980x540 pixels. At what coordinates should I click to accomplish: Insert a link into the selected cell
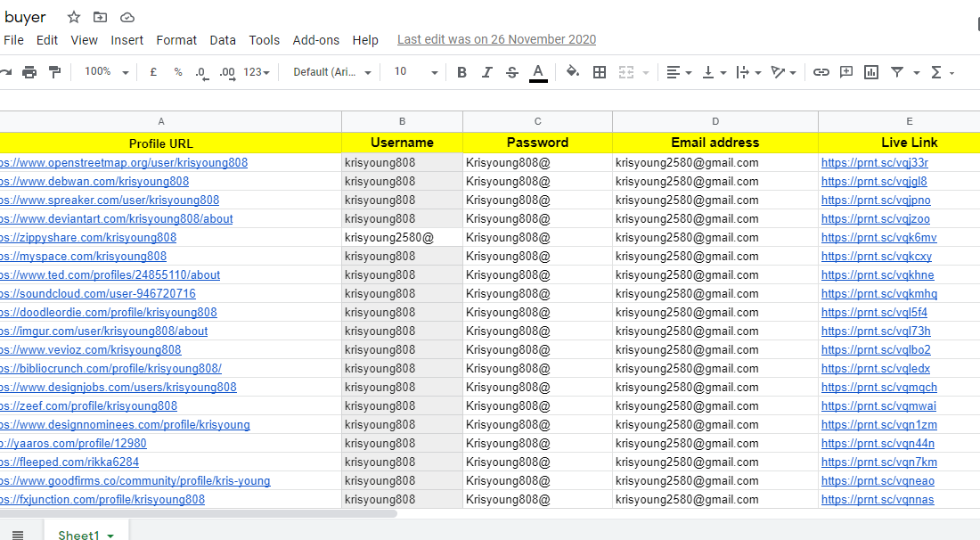coord(821,72)
